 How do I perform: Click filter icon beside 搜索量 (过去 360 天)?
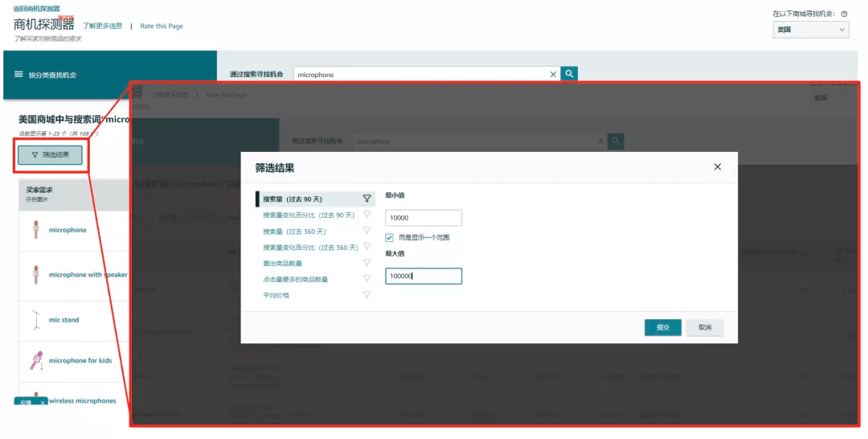click(366, 231)
